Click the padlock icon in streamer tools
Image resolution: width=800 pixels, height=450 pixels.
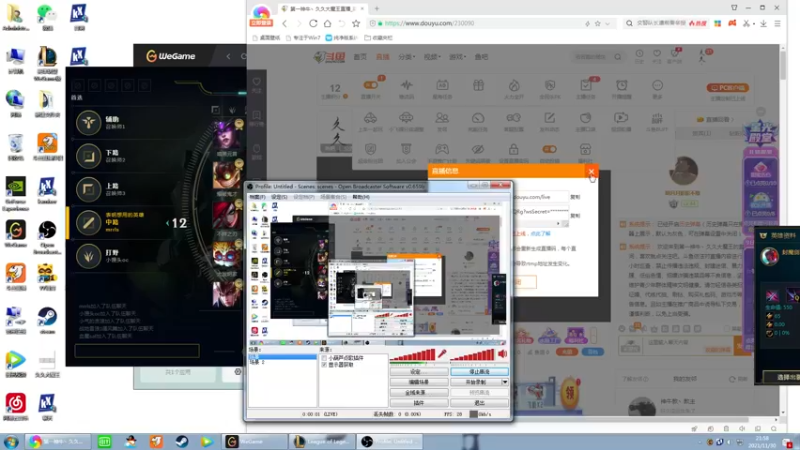pyautogui.click(x=514, y=149)
